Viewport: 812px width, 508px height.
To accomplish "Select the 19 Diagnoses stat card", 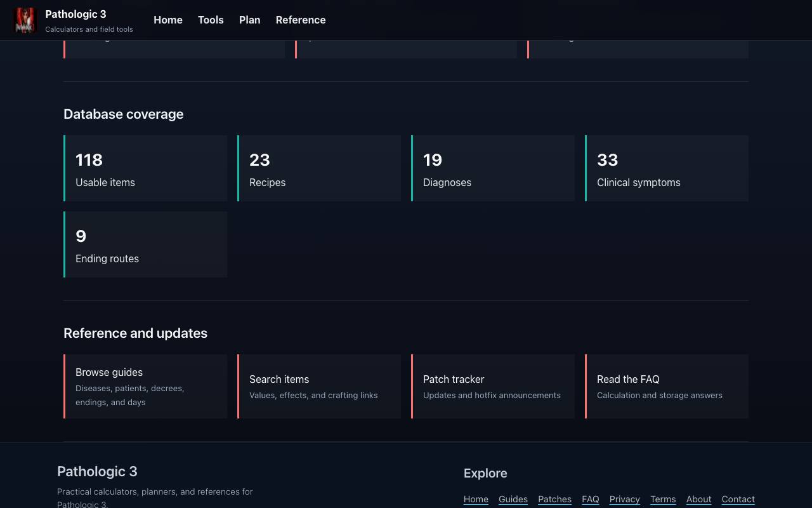I will 493,168.
